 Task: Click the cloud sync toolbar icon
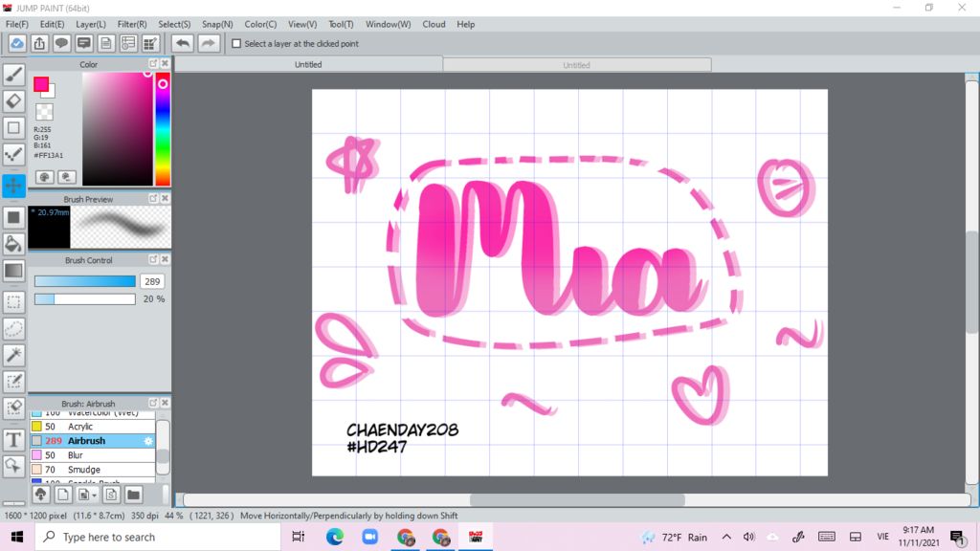click(x=17, y=43)
